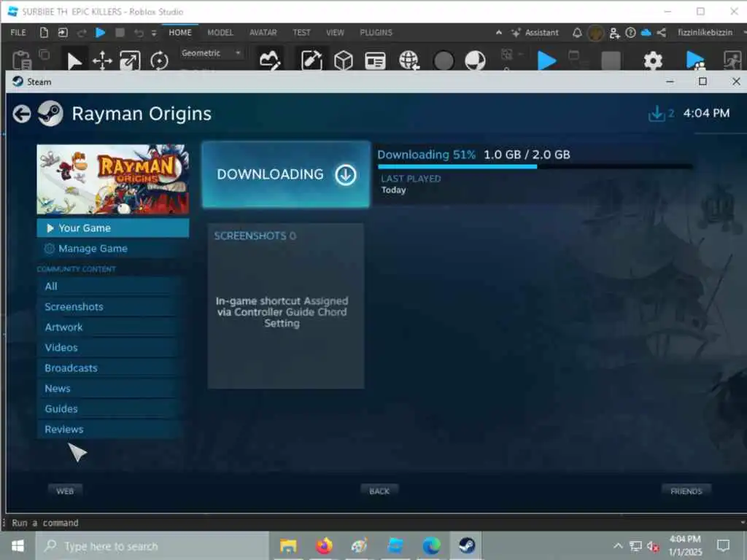Screen dimensions: 747x560
Task: Open the Steam downloads indicator icon
Action: pyautogui.click(x=657, y=113)
